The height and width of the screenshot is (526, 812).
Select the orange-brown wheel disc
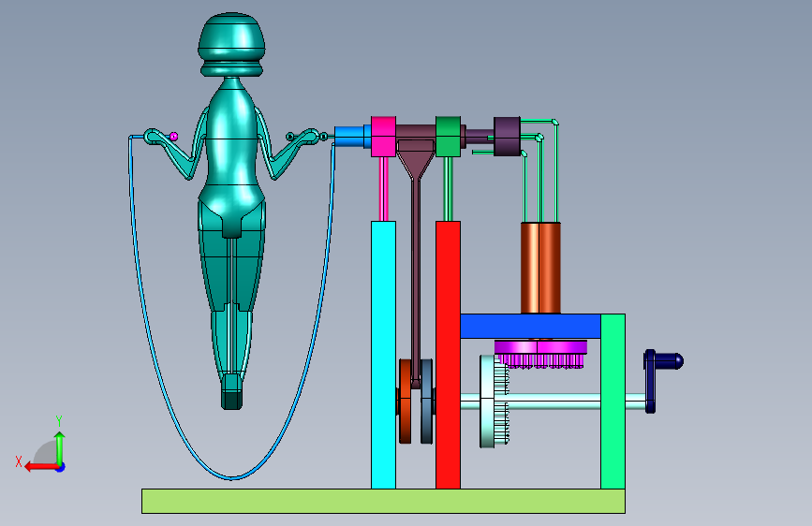pos(405,402)
